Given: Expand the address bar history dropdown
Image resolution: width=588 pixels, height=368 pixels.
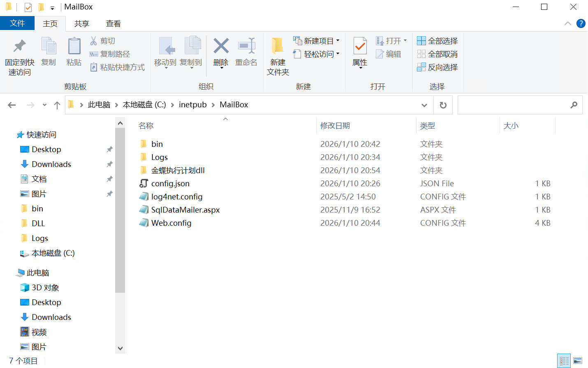Looking at the screenshot, I should 424,105.
